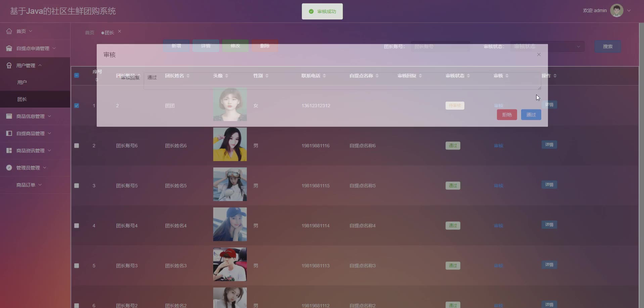Close the 审核 dialog with X
Viewport: 644px width, 308px height.
[x=539, y=54]
